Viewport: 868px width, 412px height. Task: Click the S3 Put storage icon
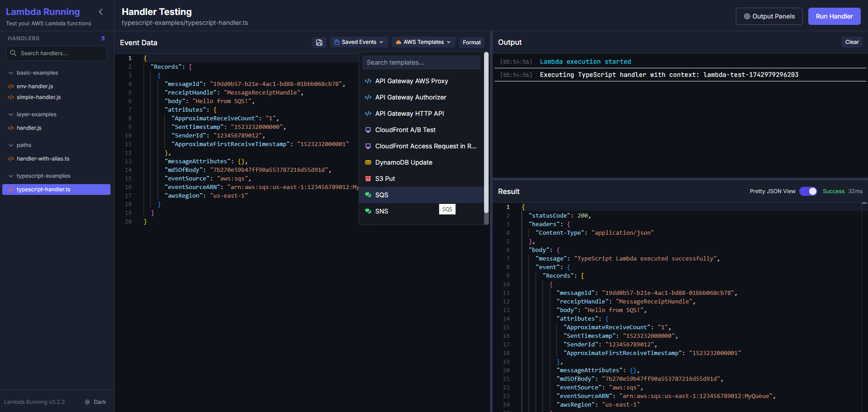click(x=368, y=179)
